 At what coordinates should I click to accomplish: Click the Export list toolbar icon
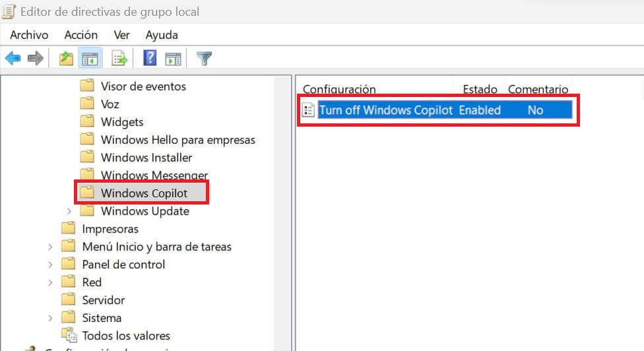(119, 58)
